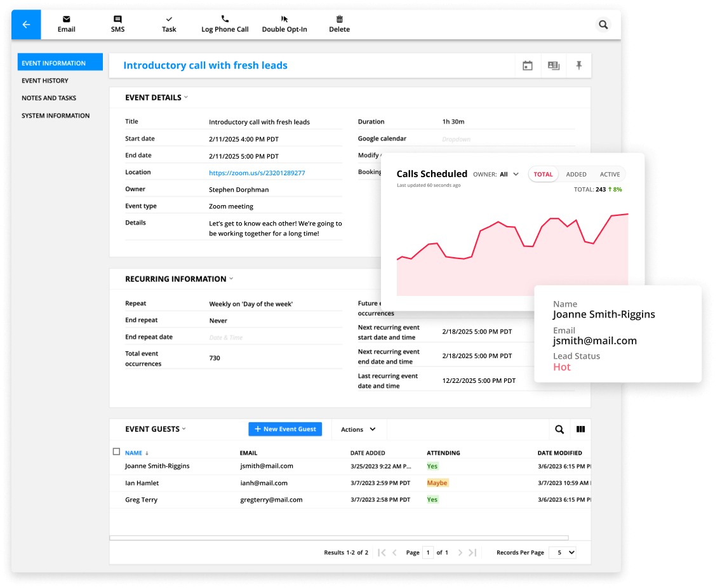Open the Zoom meeting location link

click(x=257, y=173)
